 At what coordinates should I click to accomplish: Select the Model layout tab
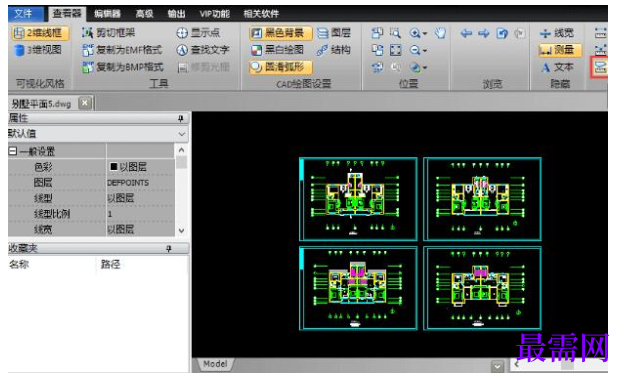tap(215, 364)
